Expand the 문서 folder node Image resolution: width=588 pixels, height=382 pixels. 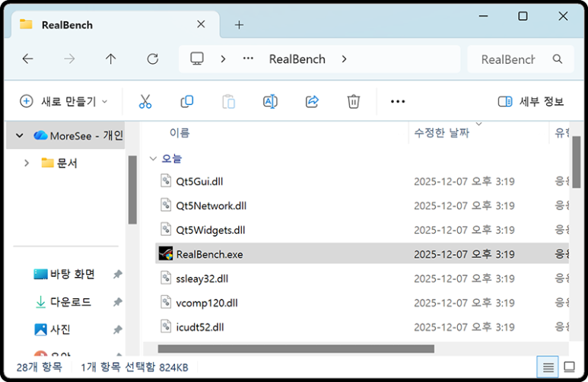coord(27,163)
